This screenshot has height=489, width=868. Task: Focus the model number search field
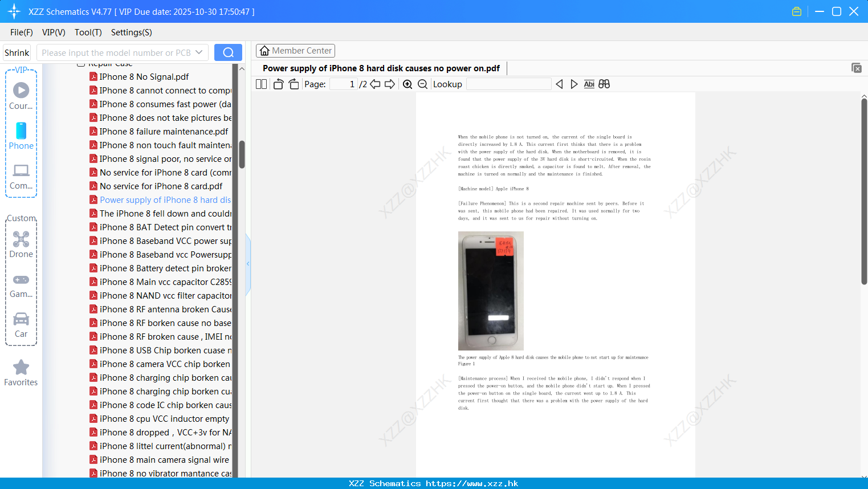pyautogui.click(x=117, y=52)
